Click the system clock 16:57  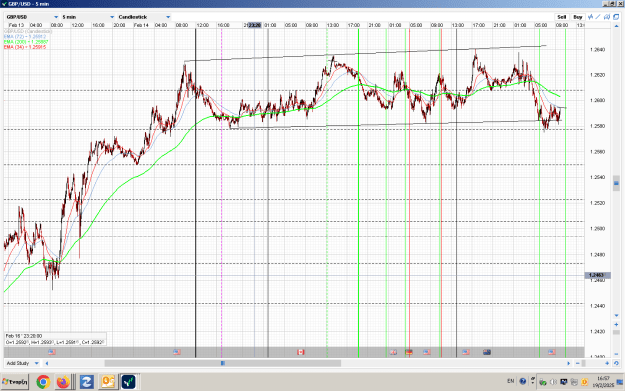click(603, 378)
